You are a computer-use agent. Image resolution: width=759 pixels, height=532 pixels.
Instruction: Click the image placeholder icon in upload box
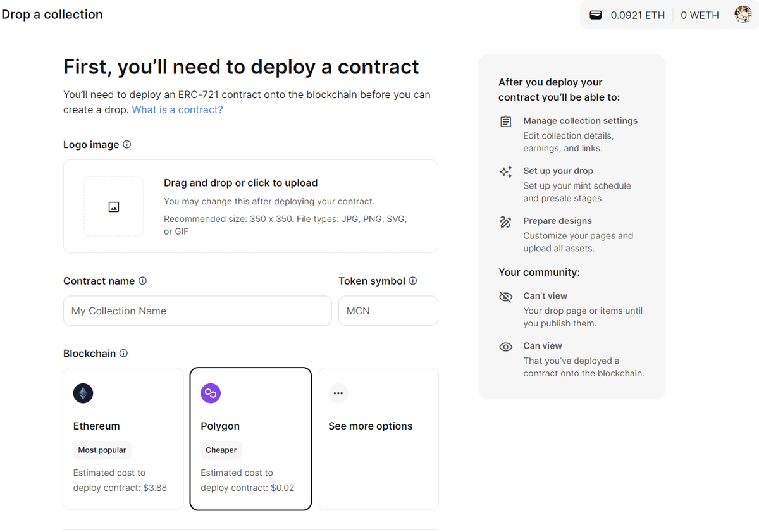[114, 206]
